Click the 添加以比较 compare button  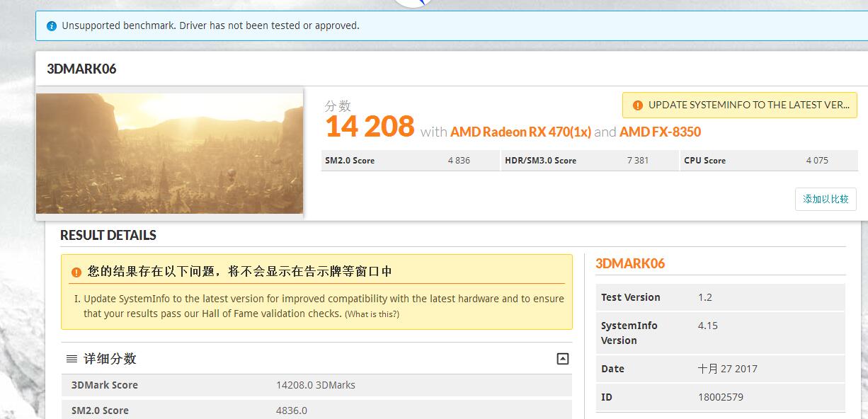coord(826,199)
